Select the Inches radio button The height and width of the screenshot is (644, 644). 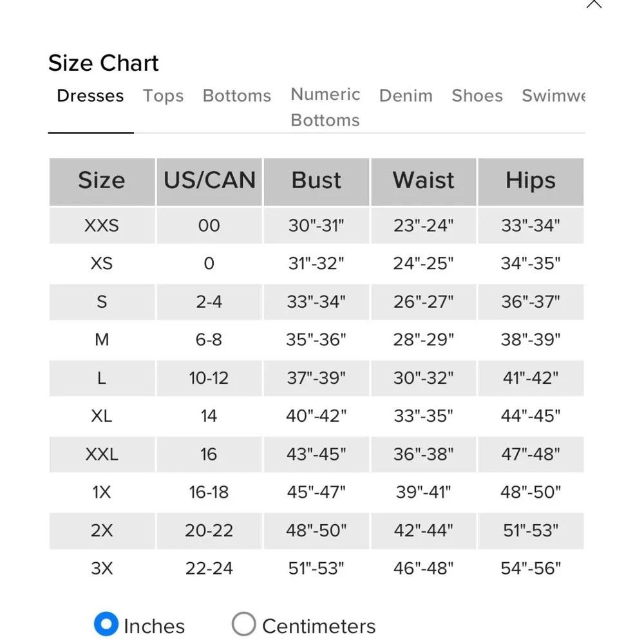106,624
